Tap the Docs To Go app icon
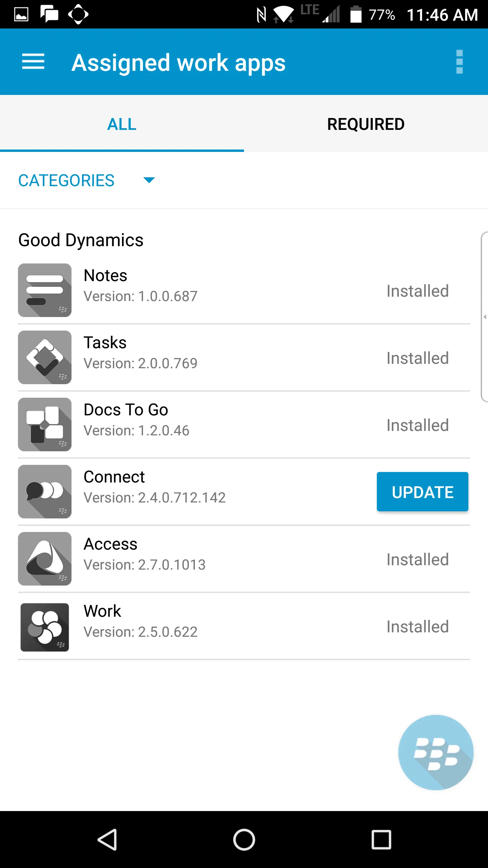488x868 pixels. pyautogui.click(x=45, y=425)
